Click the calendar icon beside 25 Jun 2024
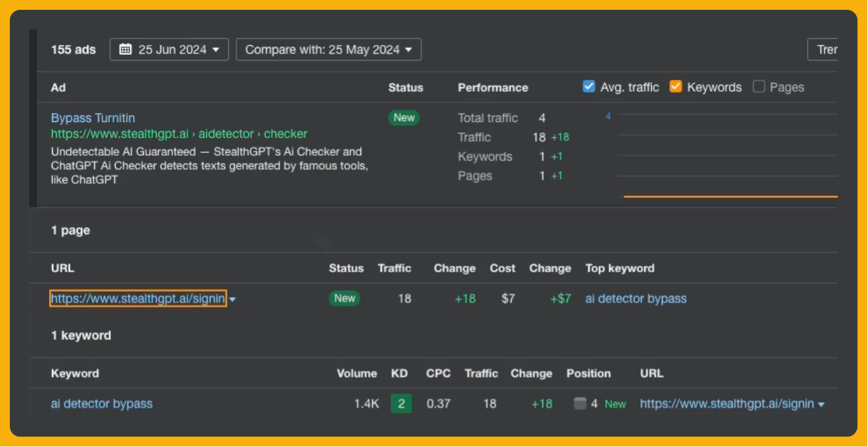Viewport: 868px width, 447px height. [x=126, y=49]
